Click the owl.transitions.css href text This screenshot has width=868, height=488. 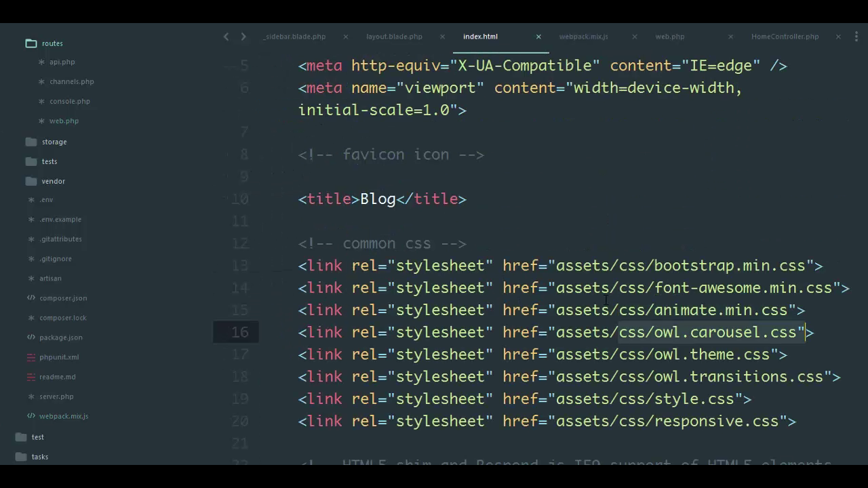coord(689,377)
